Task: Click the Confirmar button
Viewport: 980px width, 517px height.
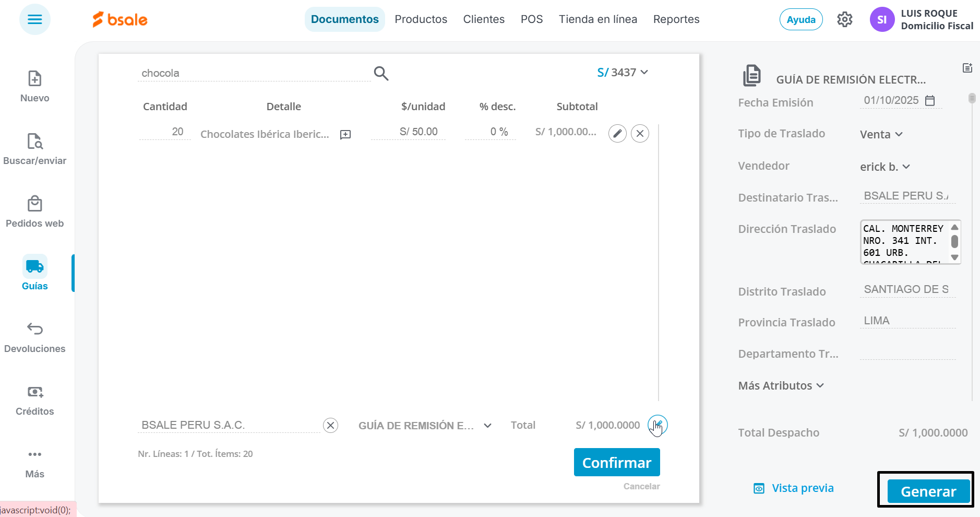Action: (x=617, y=462)
